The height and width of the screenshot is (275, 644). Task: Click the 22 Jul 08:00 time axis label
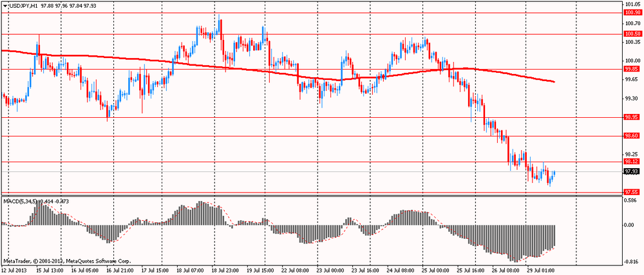296,271
